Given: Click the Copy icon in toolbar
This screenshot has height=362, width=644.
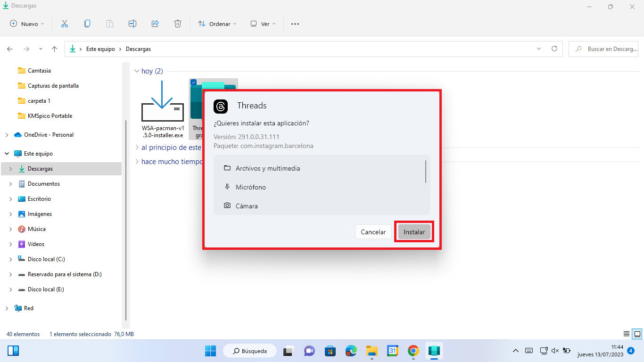Looking at the screenshot, I should click(x=87, y=24).
